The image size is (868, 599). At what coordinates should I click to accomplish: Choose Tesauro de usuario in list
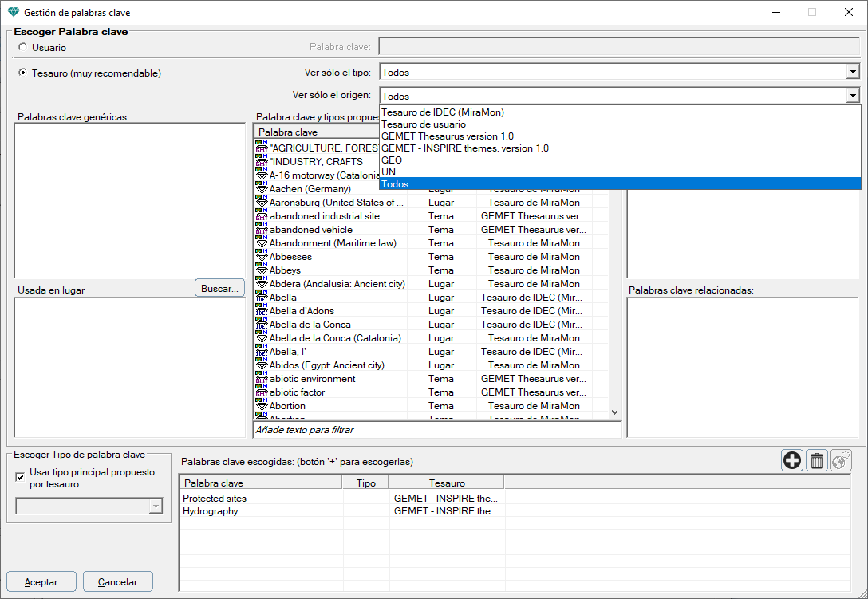click(x=423, y=124)
